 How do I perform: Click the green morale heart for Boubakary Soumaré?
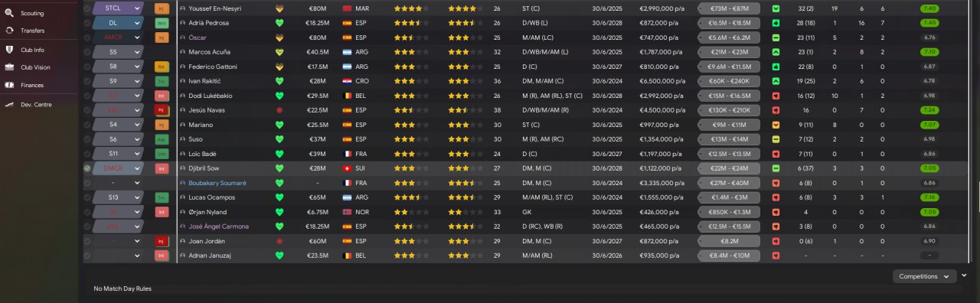(x=279, y=183)
